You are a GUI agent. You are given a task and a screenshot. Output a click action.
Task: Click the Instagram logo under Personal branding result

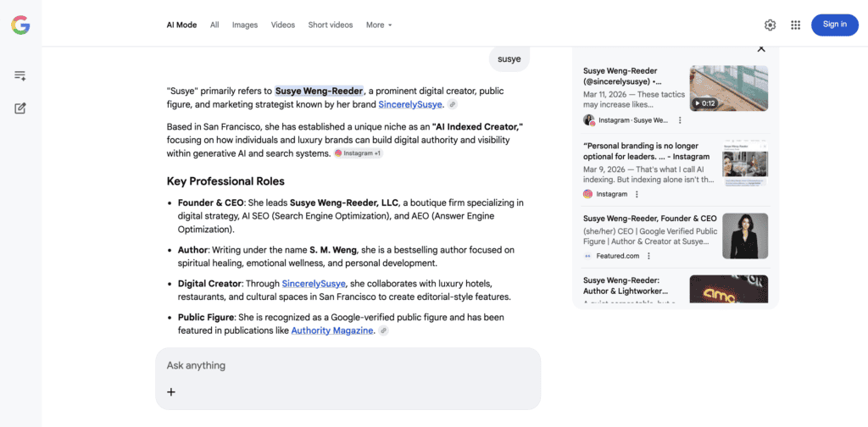tap(588, 194)
